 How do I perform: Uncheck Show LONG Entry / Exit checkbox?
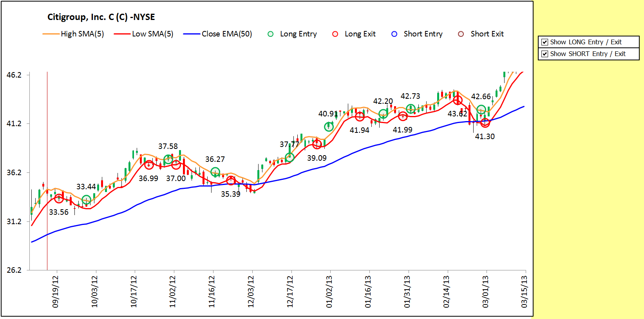pos(545,42)
